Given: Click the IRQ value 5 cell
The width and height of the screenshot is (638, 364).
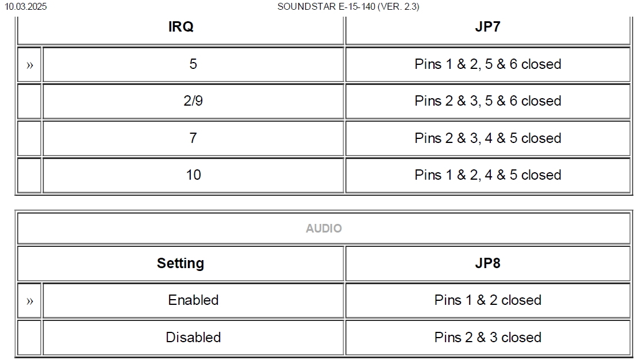Looking at the screenshot, I should coord(193,64).
